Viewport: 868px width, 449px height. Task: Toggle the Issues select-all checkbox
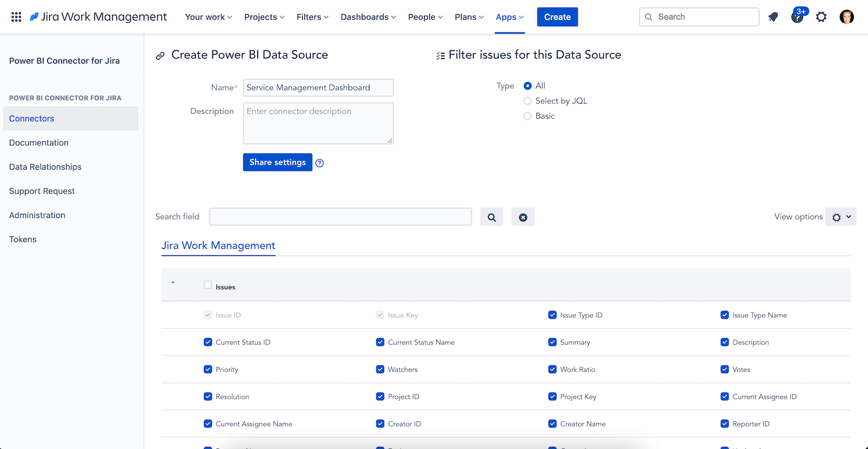[208, 285]
